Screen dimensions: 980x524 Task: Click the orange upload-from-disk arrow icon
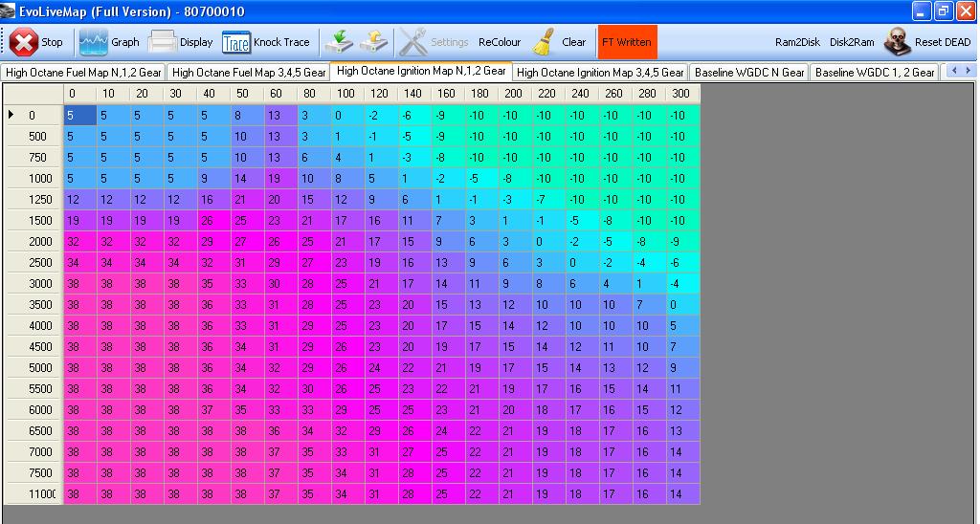pyautogui.click(x=372, y=42)
